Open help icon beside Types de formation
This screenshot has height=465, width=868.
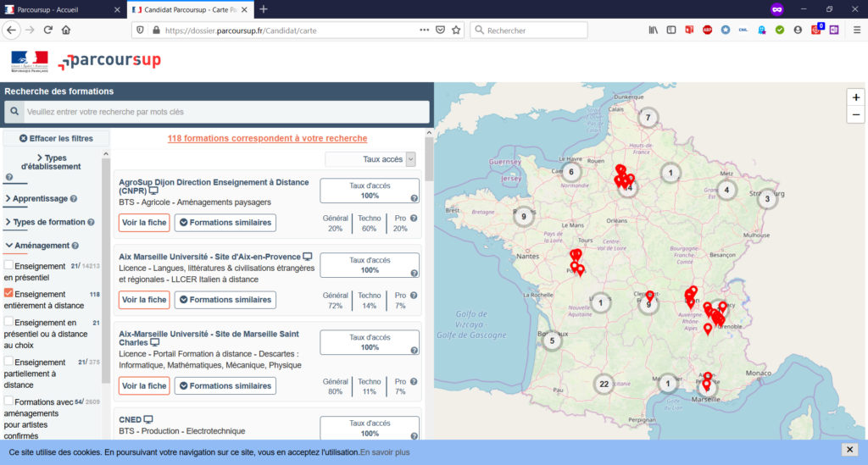click(91, 222)
